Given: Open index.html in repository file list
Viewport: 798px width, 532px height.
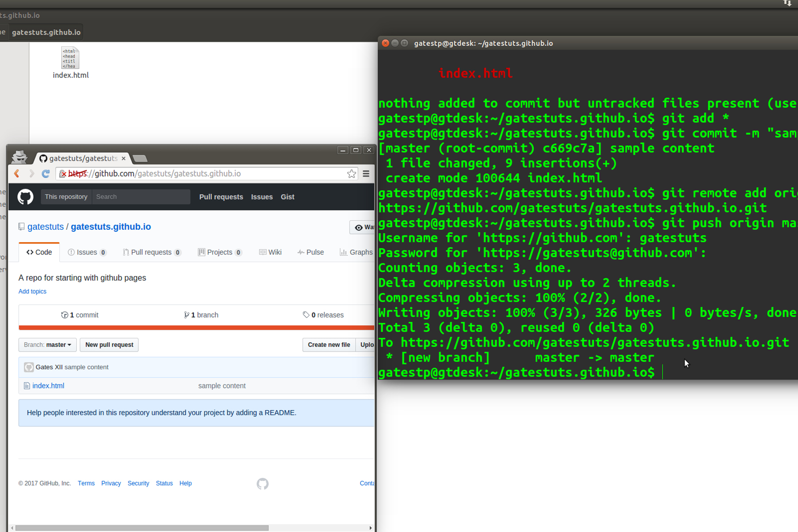Looking at the screenshot, I should pos(48,386).
